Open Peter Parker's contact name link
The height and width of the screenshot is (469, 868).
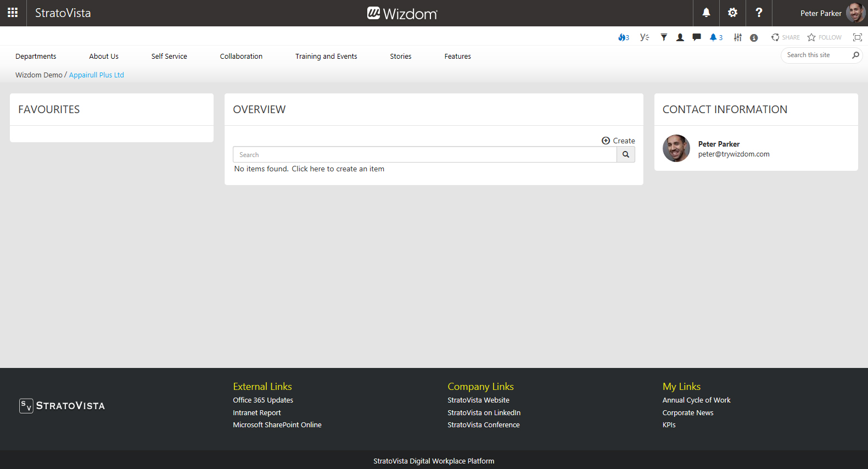[719, 144]
